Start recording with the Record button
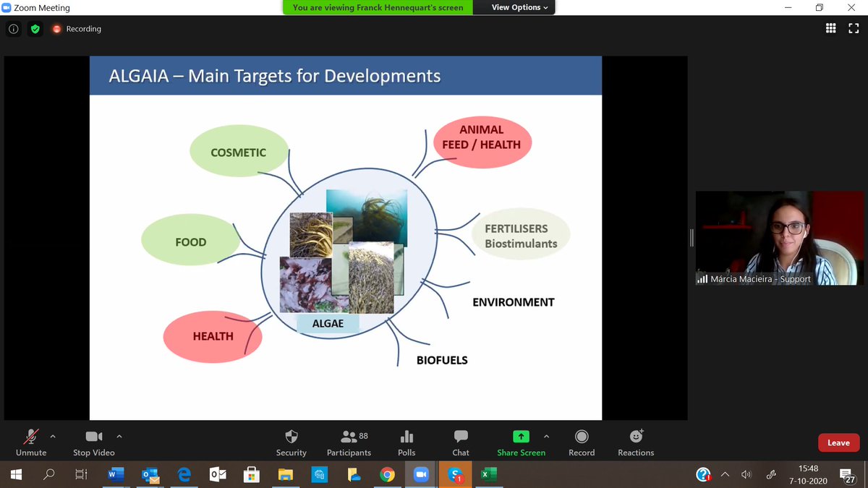The width and height of the screenshot is (868, 488). [x=581, y=442]
